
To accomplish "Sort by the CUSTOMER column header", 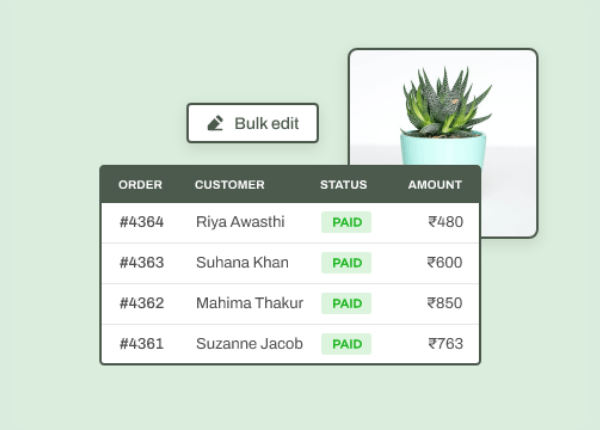I will pos(229,185).
